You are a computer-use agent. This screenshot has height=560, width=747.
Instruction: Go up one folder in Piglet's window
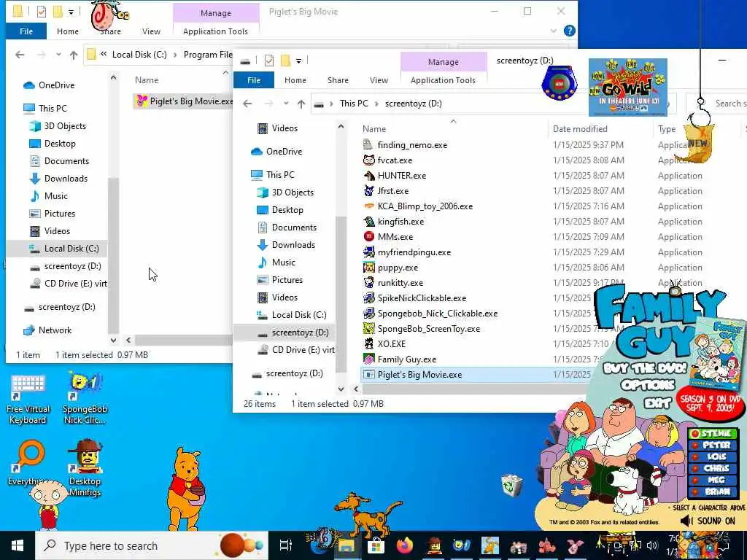pos(74,55)
